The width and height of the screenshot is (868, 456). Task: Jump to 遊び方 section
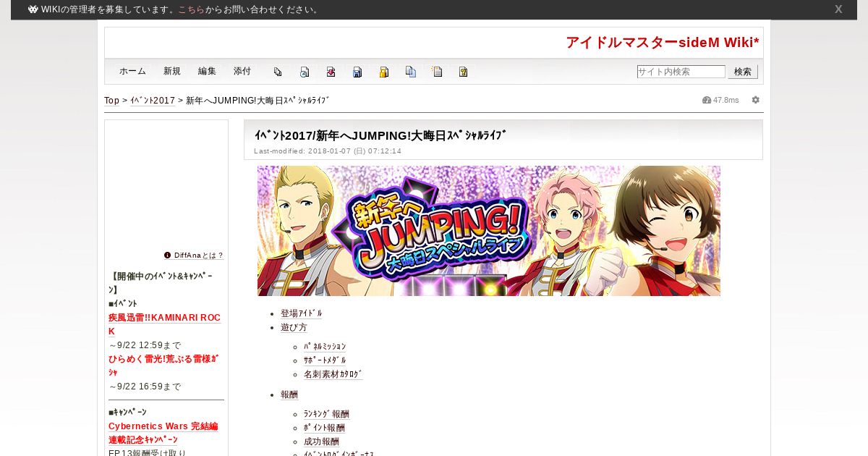pyautogui.click(x=294, y=327)
